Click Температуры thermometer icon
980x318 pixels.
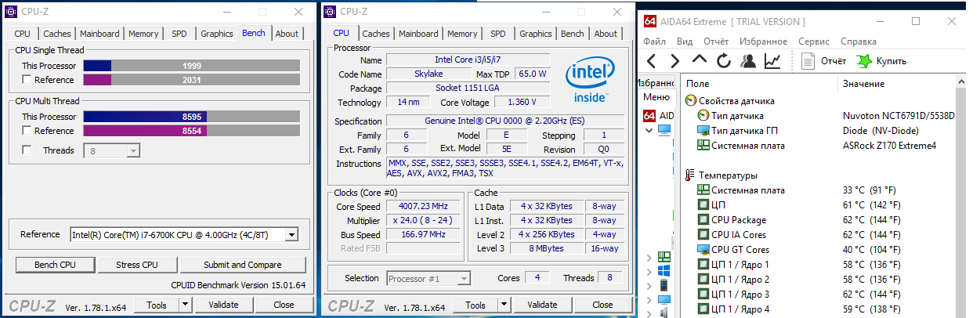tap(690, 175)
